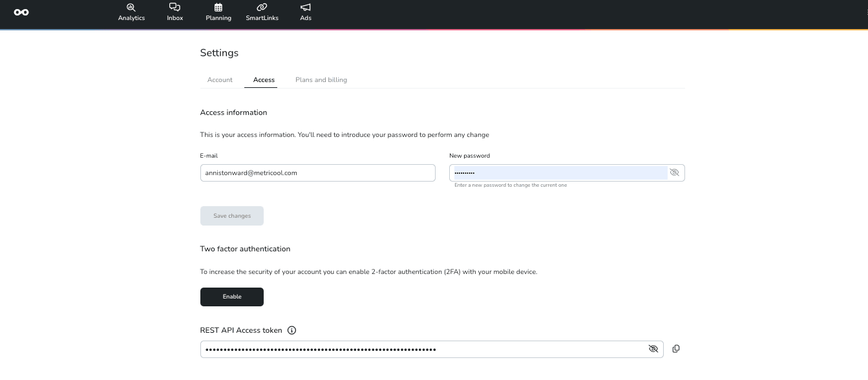The height and width of the screenshot is (380, 868).
Task: Click the Metricool infinity logo
Action: click(21, 12)
